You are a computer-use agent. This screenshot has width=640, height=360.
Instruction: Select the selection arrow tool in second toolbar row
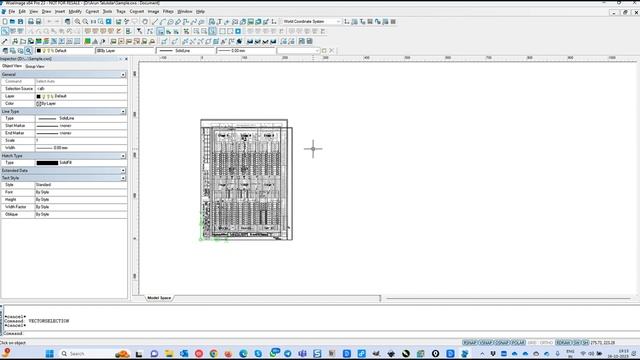coord(5,31)
